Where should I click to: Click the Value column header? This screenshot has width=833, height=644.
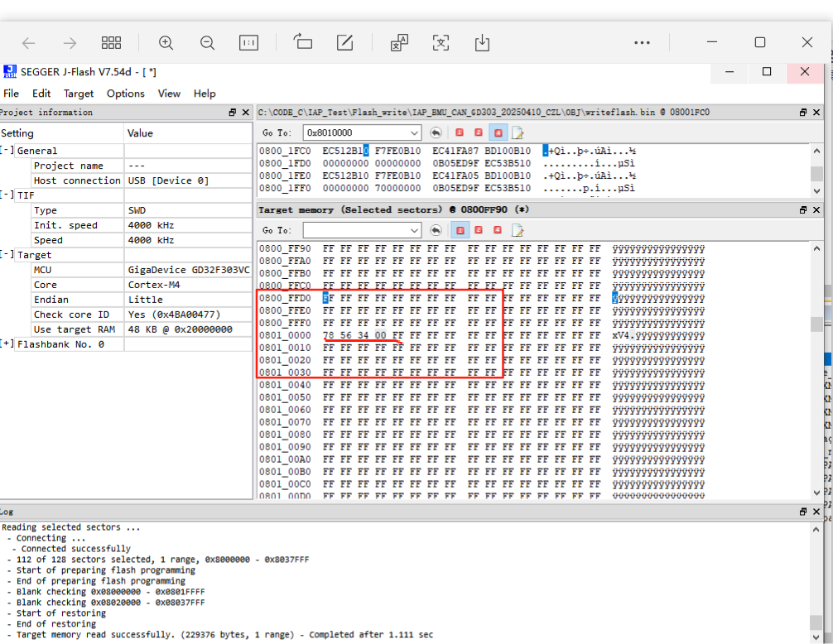189,133
